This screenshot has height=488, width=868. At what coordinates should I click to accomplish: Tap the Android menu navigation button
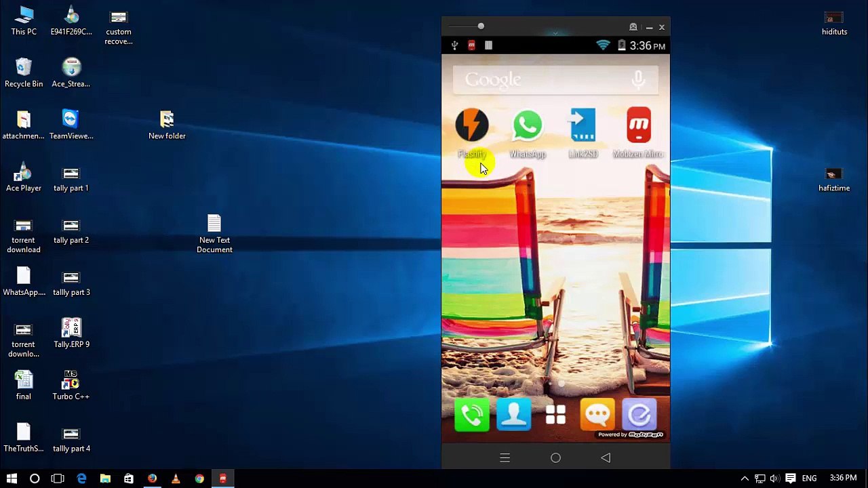click(x=505, y=458)
